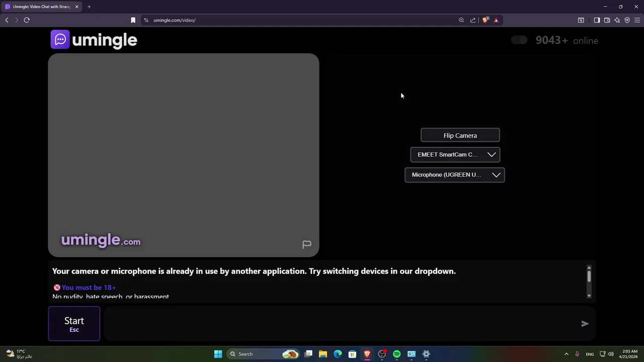The image size is (644, 362).
Task: Click the chat log scrollbar thumb
Action: (589, 276)
